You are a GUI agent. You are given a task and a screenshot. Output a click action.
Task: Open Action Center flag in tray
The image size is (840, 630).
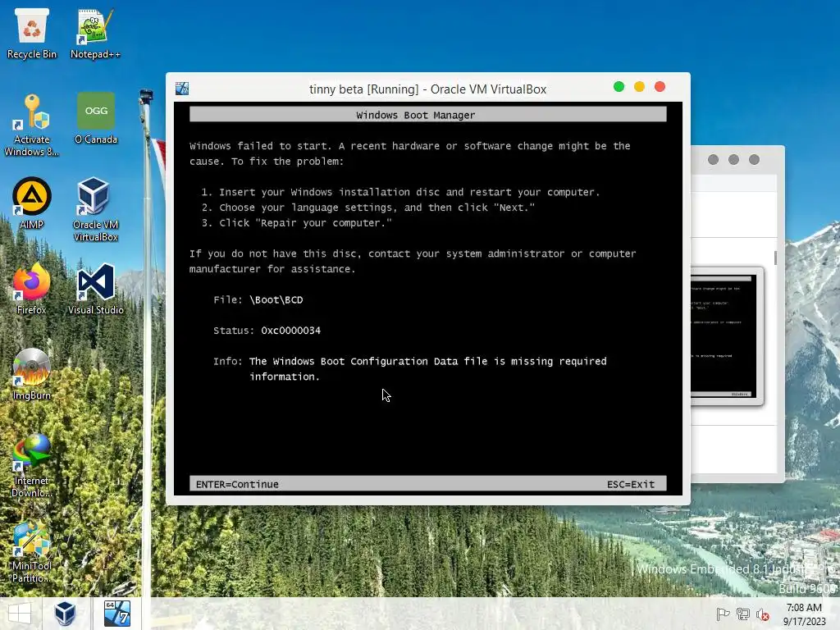723,614
